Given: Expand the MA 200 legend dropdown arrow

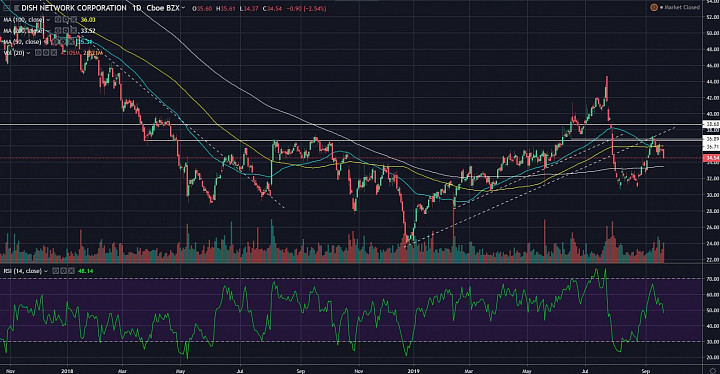Looking at the screenshot, I should coord(48,31).
